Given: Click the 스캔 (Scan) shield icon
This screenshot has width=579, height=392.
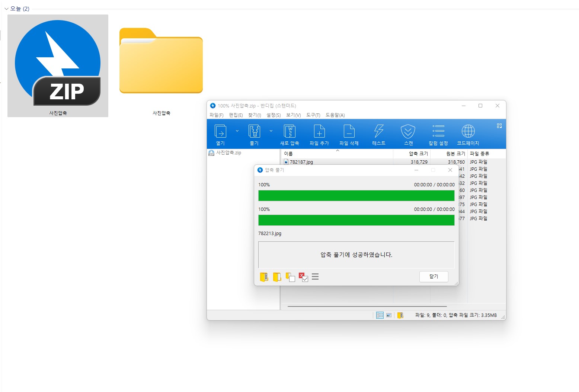Looking at the screenshot, I should pyautogui.click(x=408, y=131).
